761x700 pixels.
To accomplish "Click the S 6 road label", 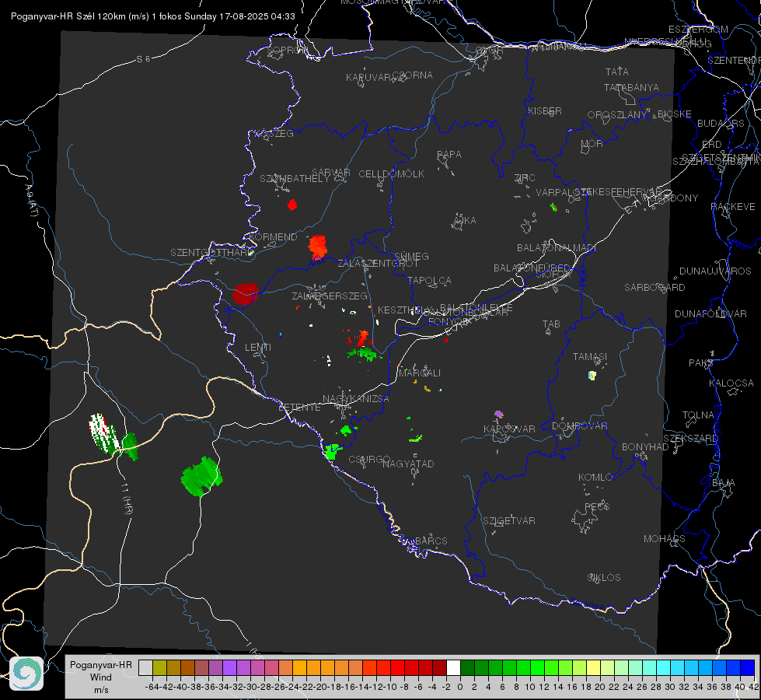I will pyautogui.click(x=143, y=59).
